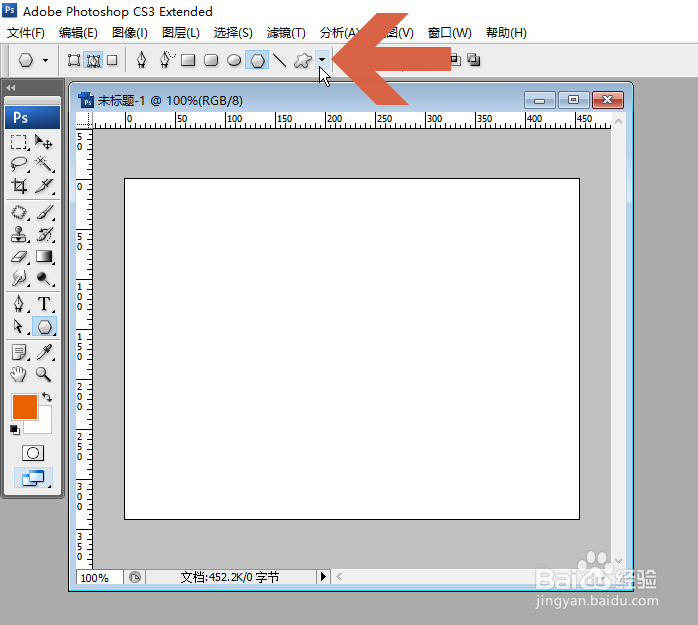Select the Lasso tool
The height and width of the screenshot is (625, 698).
pos(19,164)
